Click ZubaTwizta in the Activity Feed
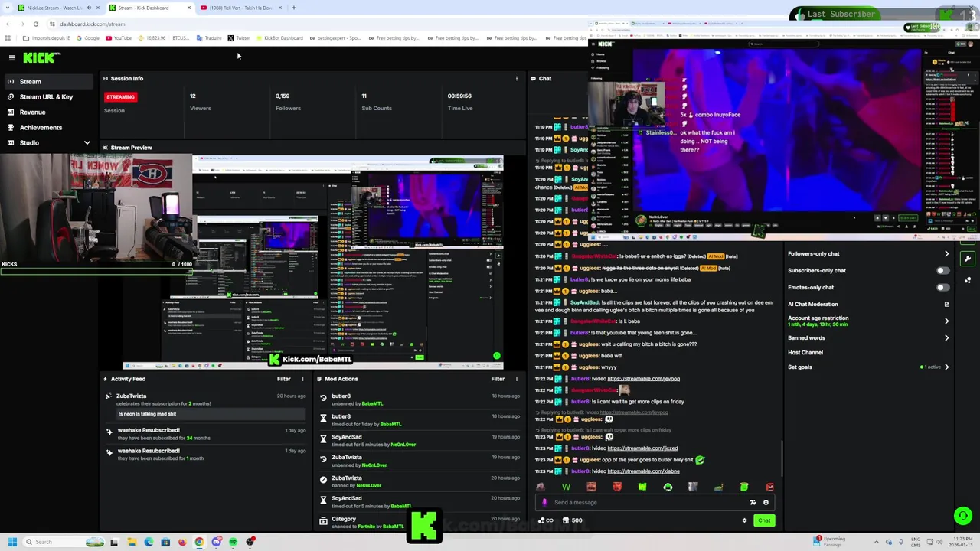This screenshot has height=551, width=980. click(131, 396)
